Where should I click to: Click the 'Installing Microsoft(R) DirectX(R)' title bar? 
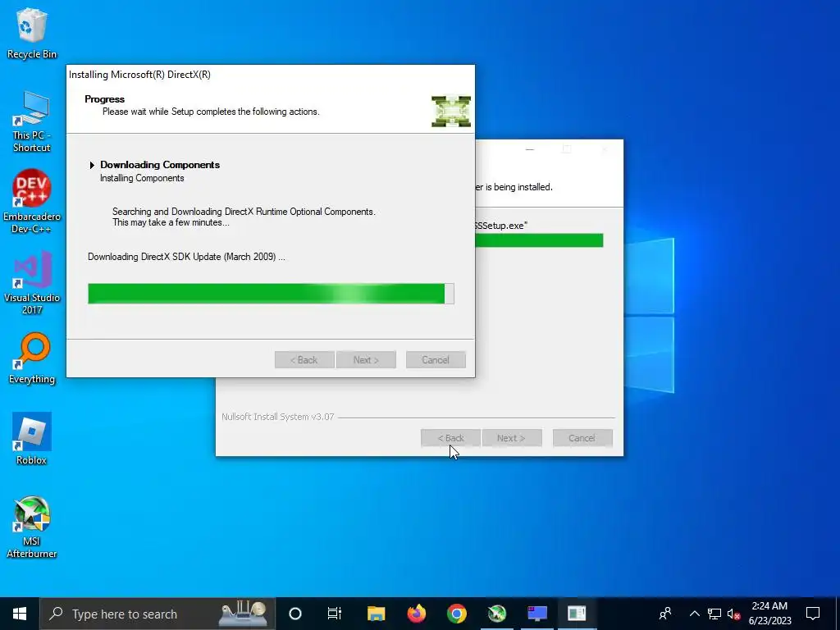[271, 75]
